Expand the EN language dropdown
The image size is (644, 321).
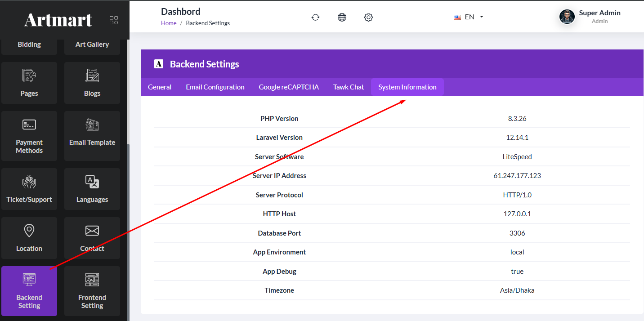[469, 17]
